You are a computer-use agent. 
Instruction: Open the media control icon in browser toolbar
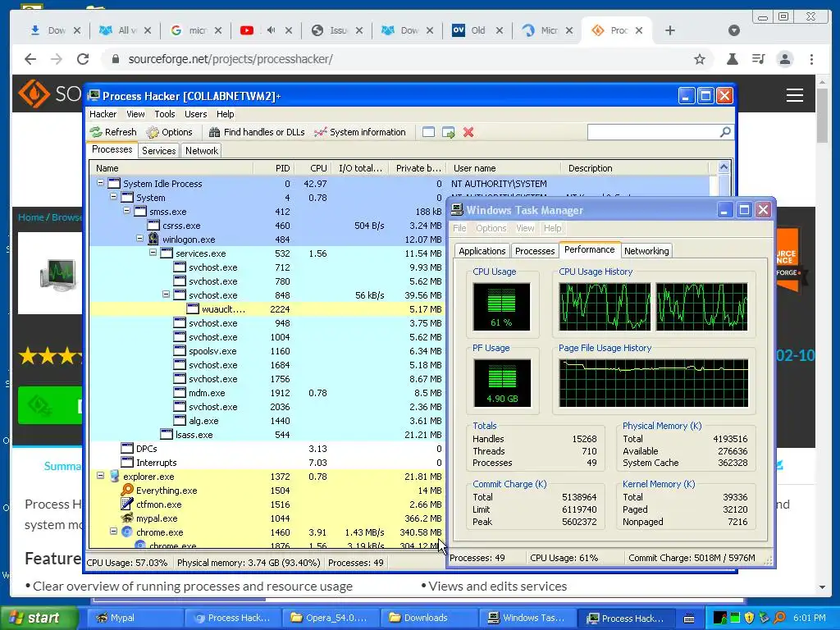pyautogui.click(x=758, y=59)
